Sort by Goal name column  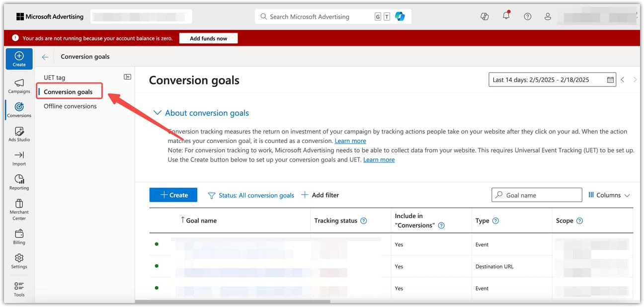[199, 221]
